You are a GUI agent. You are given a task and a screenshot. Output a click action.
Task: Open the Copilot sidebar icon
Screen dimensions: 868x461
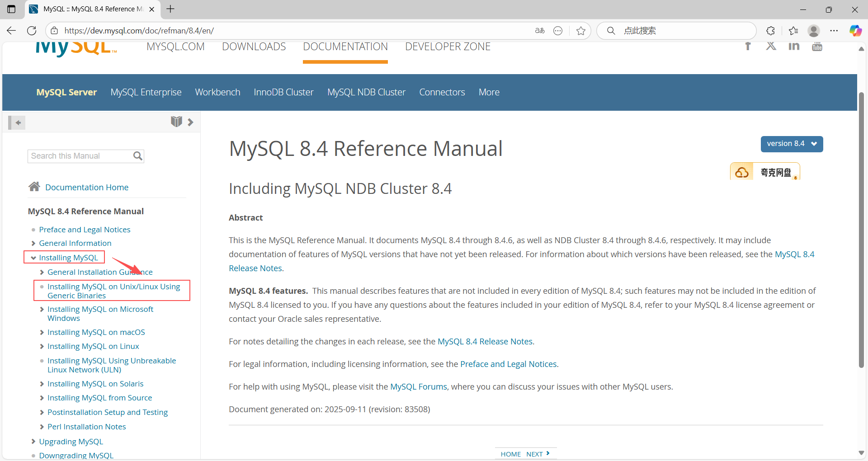click(x=855, y=31)
